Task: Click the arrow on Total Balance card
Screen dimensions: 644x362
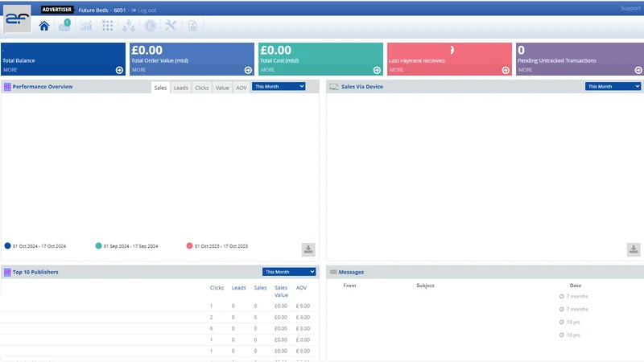Action: 119,70
